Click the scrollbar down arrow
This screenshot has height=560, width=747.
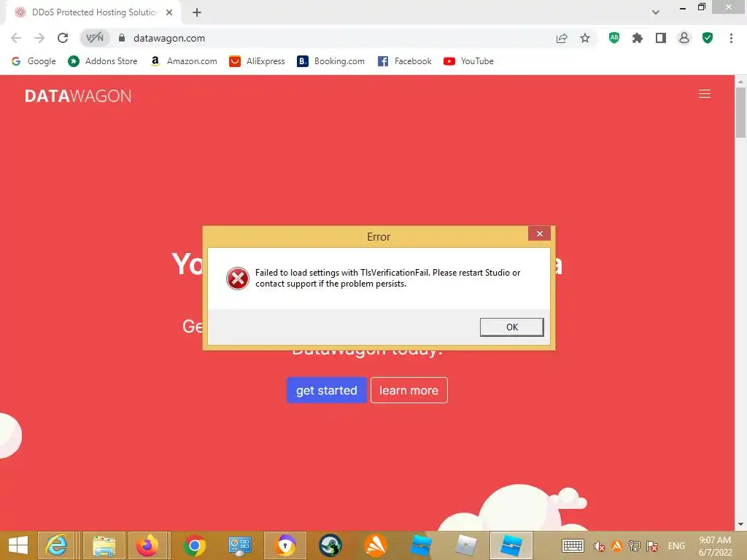740,524
